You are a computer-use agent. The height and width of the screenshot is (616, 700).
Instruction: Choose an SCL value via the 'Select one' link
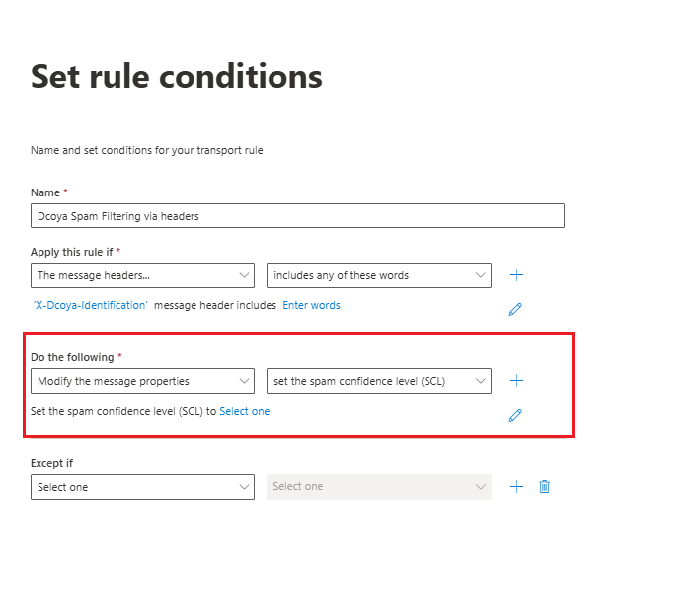244,411
